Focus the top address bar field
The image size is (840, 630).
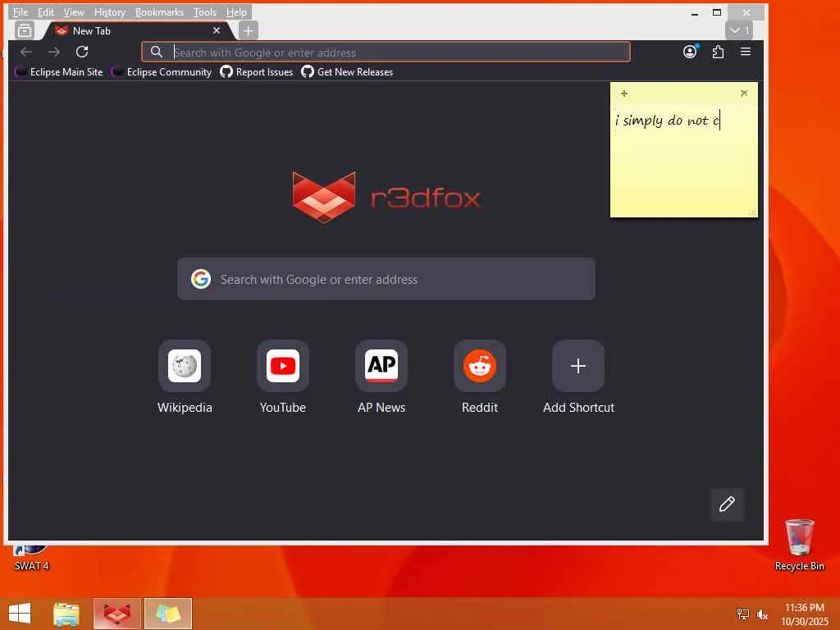386,52
